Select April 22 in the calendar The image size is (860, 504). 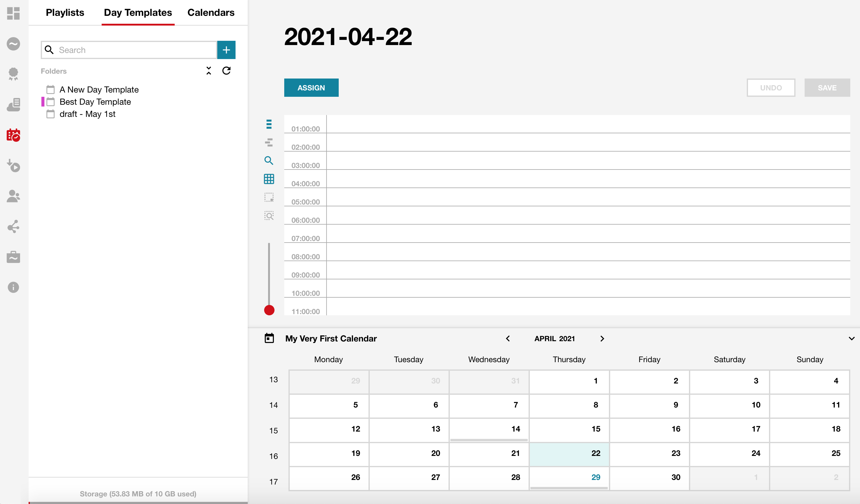[569, 454]
